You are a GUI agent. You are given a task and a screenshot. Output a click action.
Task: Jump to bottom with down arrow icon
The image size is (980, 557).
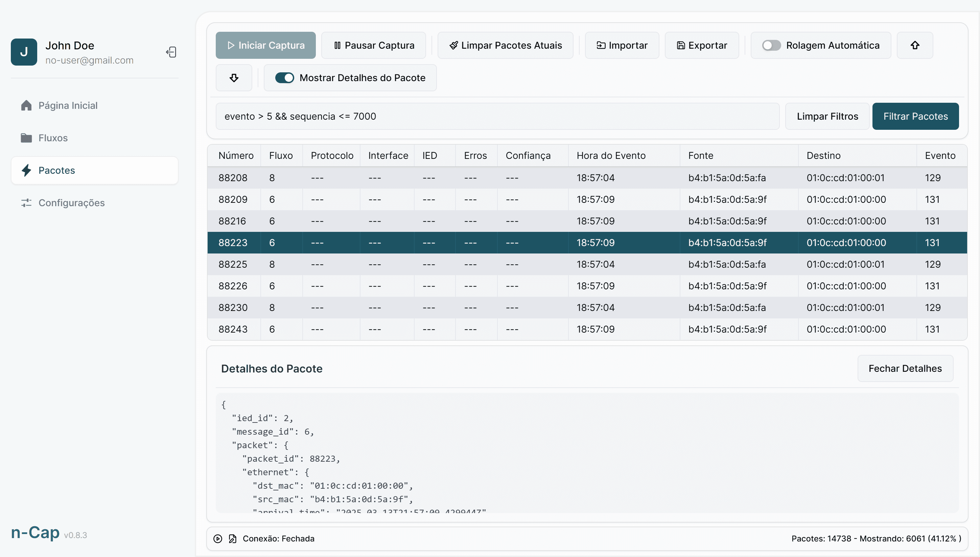234,78
